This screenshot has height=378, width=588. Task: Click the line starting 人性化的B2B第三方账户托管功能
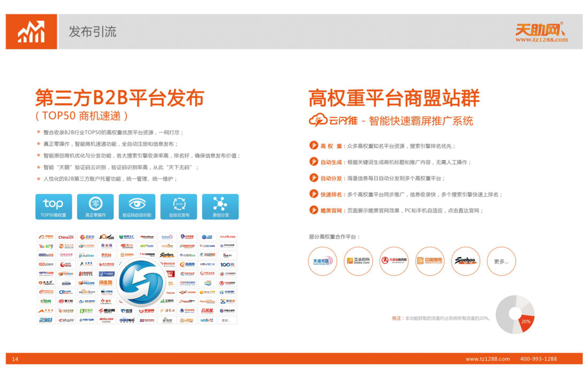point(110,179)
